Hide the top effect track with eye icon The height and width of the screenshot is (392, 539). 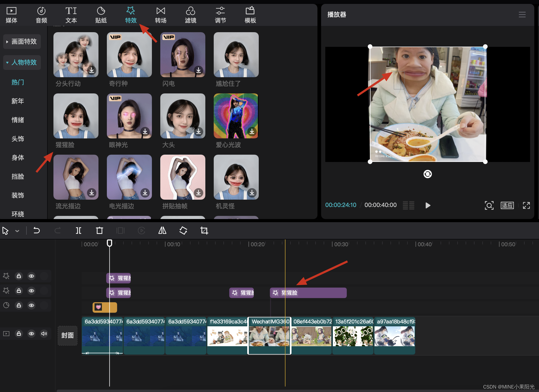pyautogui.click(x=31, y=276)
